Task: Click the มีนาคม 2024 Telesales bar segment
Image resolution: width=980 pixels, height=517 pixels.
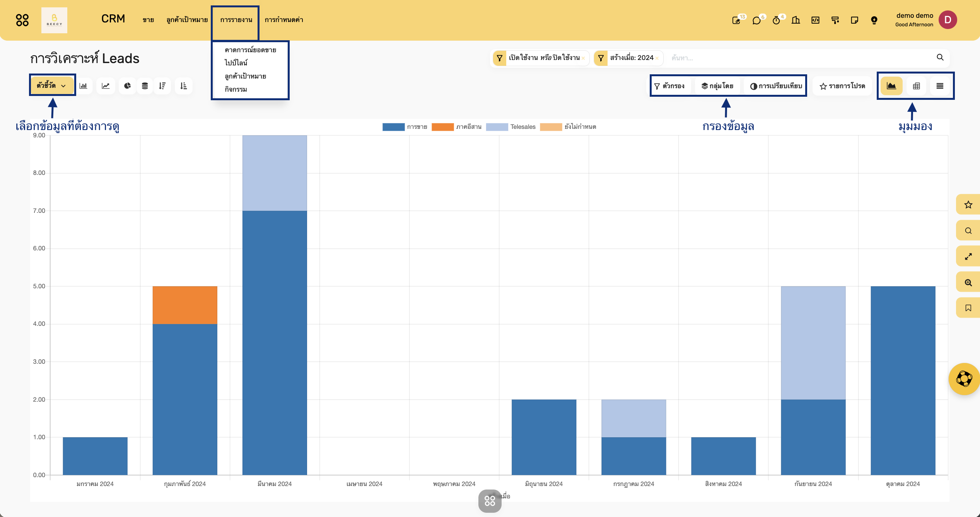Action: coord(275,173)
